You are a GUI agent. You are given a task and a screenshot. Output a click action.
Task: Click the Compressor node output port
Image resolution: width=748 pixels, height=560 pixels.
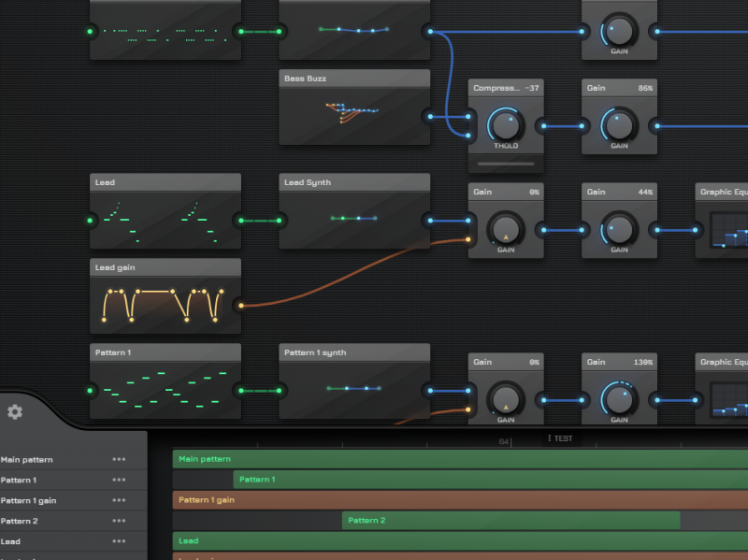point(544,126)
